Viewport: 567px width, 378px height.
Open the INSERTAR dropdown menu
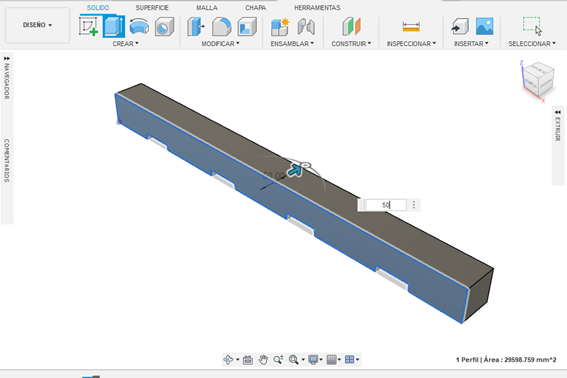coord(471,43)
